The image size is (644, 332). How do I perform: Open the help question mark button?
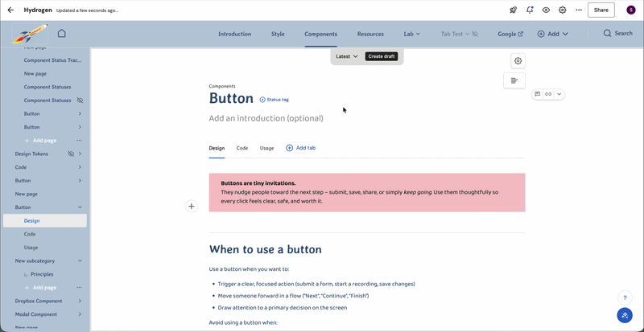coord(625,298)
